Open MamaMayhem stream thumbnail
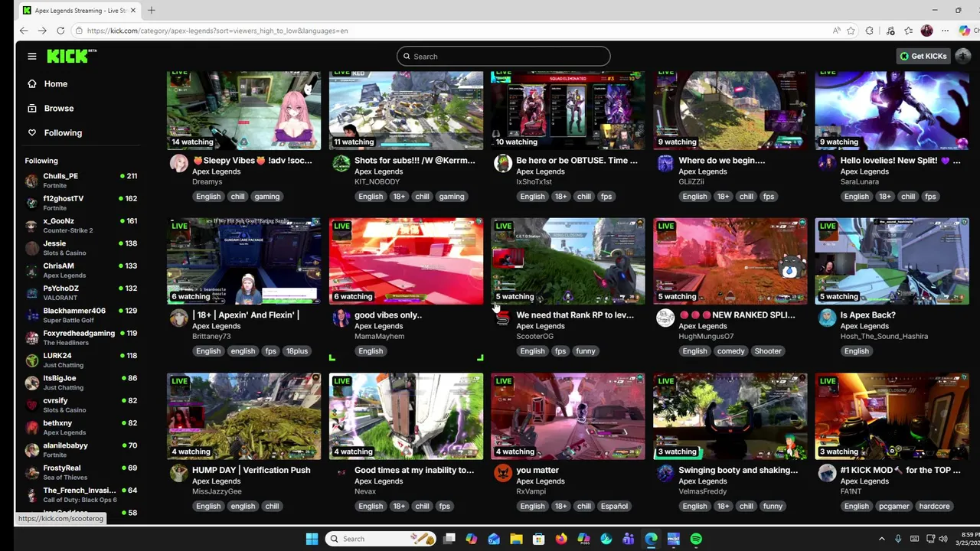 click(x=406, y=261)
